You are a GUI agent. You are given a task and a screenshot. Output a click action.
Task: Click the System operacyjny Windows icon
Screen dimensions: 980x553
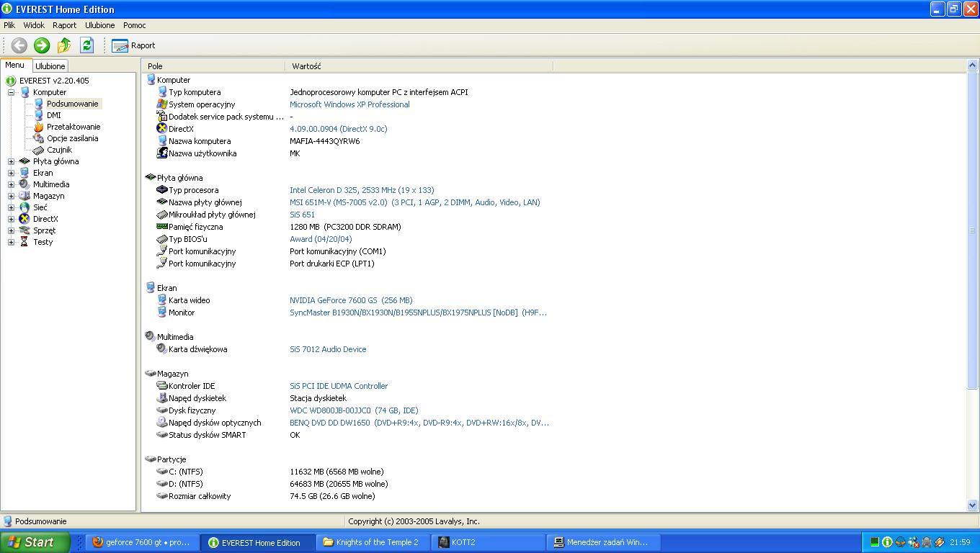pyautogui.click(x=162, y=104)
